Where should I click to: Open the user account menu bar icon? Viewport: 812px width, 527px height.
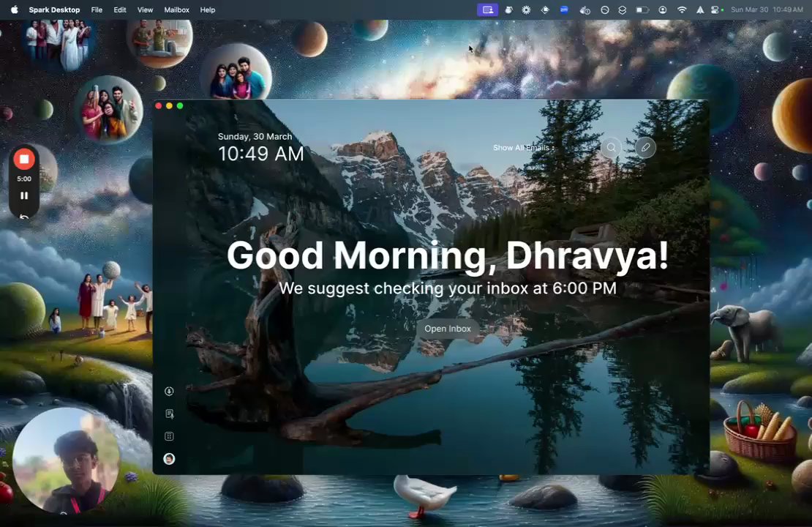tap(662, 10)
